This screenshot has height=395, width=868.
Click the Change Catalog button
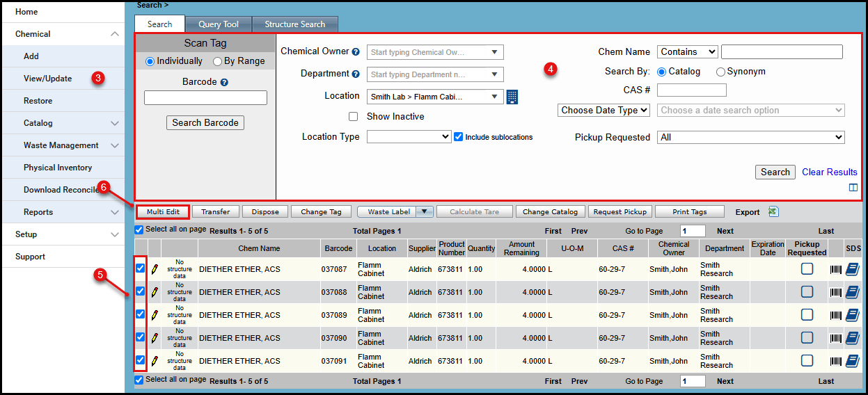pyautogui.click(x=550, y=212)
